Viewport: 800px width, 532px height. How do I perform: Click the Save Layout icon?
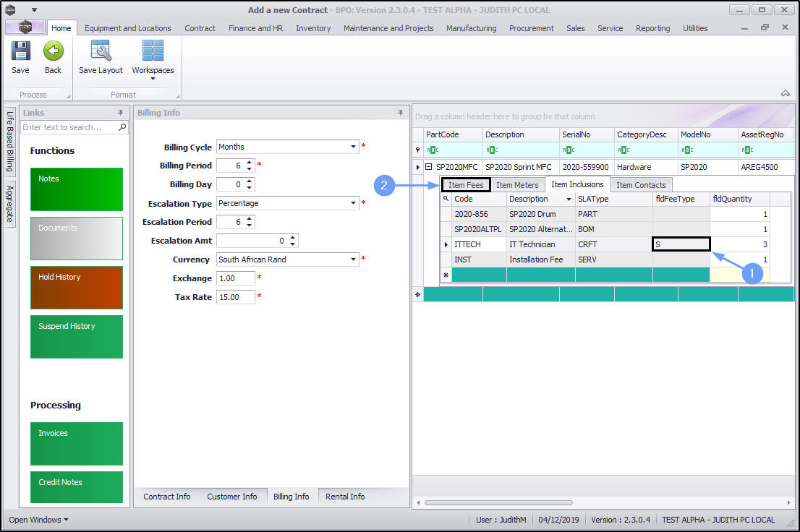(x=101, y=51)
